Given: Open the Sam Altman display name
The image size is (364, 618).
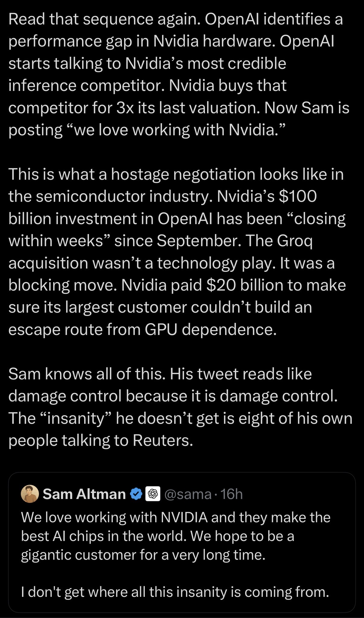Looking at the screenshot, I should coord(84,494).
